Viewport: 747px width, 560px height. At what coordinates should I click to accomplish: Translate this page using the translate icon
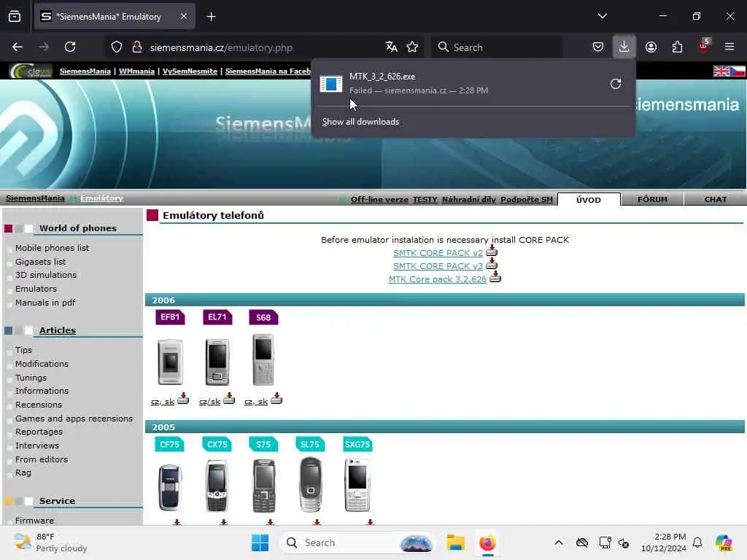point(392,47)
